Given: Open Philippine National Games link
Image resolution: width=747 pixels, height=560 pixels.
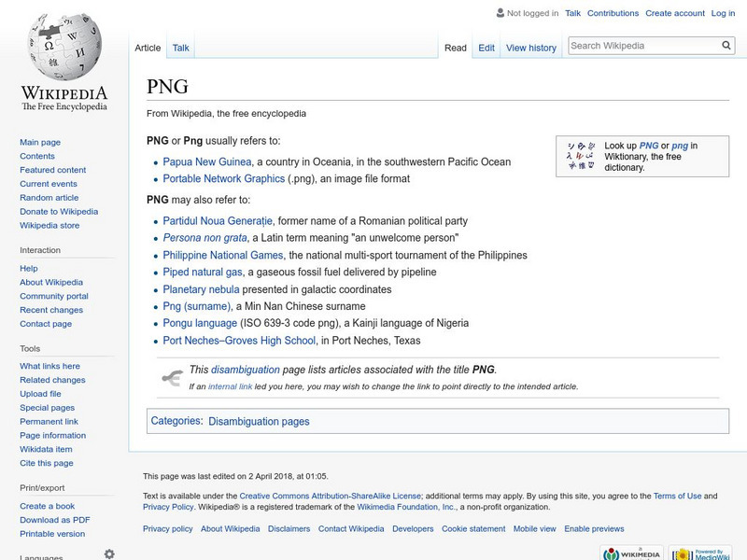Looking at the screenshot, I should click(x=222, y=255).
